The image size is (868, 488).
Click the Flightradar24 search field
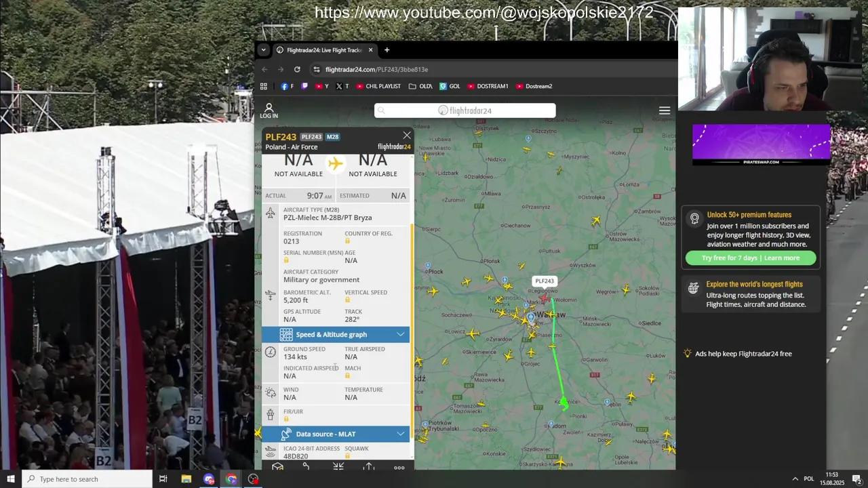coord(465,110)
